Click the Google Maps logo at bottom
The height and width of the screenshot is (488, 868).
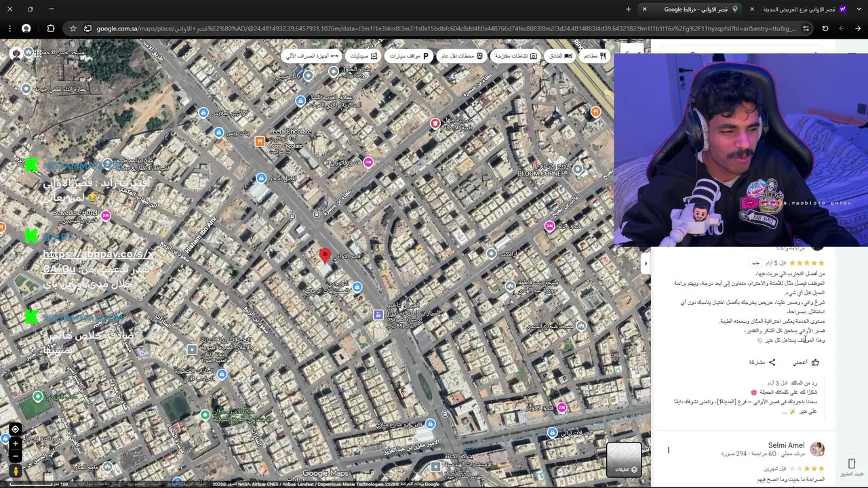coord(325,474)
